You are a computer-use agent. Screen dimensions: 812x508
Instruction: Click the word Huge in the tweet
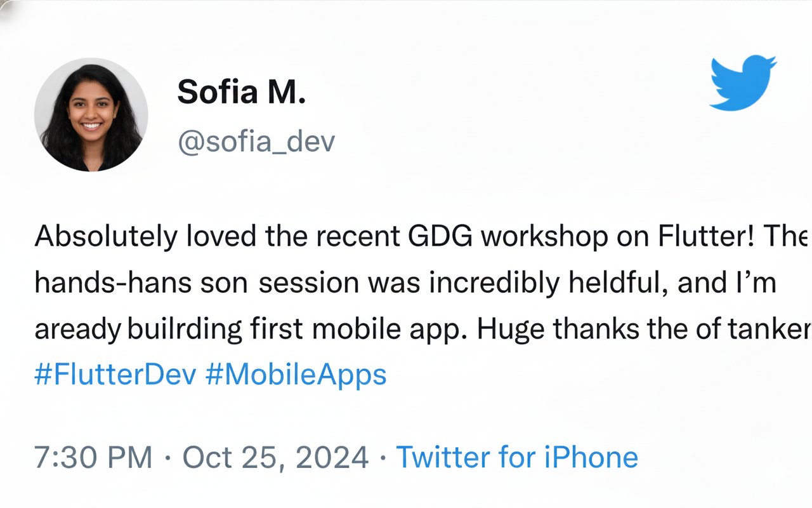tap(511, 330)
